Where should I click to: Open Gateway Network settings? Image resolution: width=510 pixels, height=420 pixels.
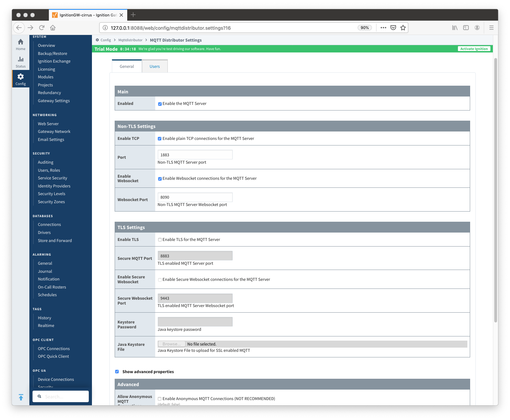(x=54, y=131)
